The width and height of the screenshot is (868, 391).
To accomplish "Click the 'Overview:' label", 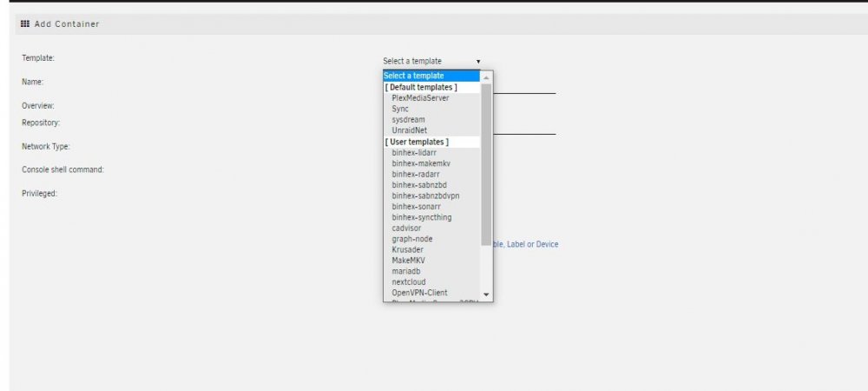I will (38, 105).
